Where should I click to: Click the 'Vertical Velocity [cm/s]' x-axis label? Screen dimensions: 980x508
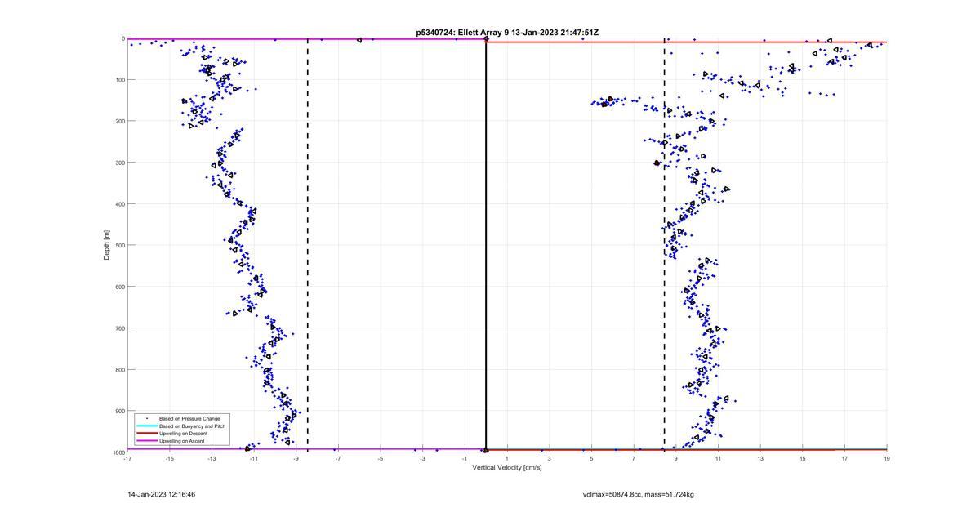(x=507, y=467)
